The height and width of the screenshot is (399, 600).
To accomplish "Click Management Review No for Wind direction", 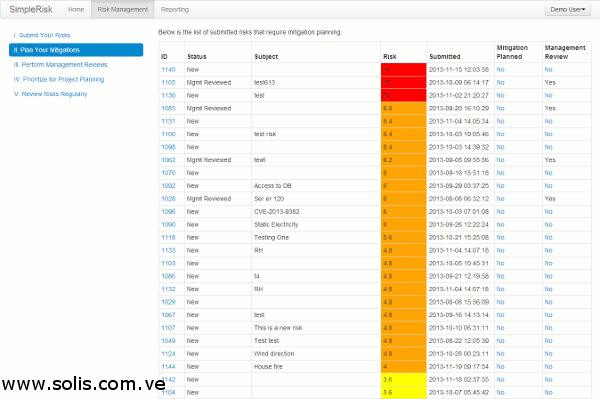I will point(548,354).
